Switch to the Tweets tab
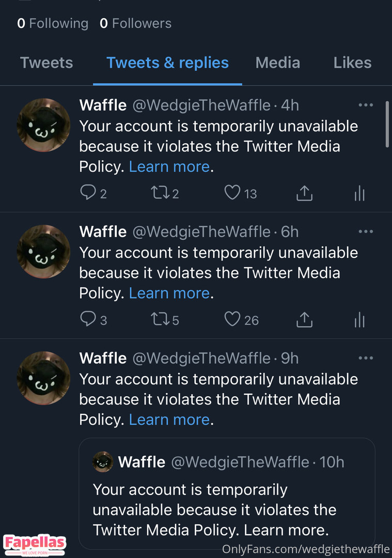Viewport: 392px width, 558px height. point(46,63)
